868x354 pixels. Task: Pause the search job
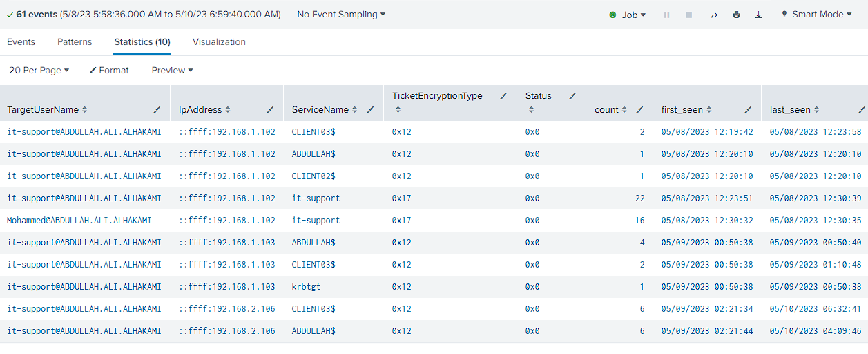[666, 15]
